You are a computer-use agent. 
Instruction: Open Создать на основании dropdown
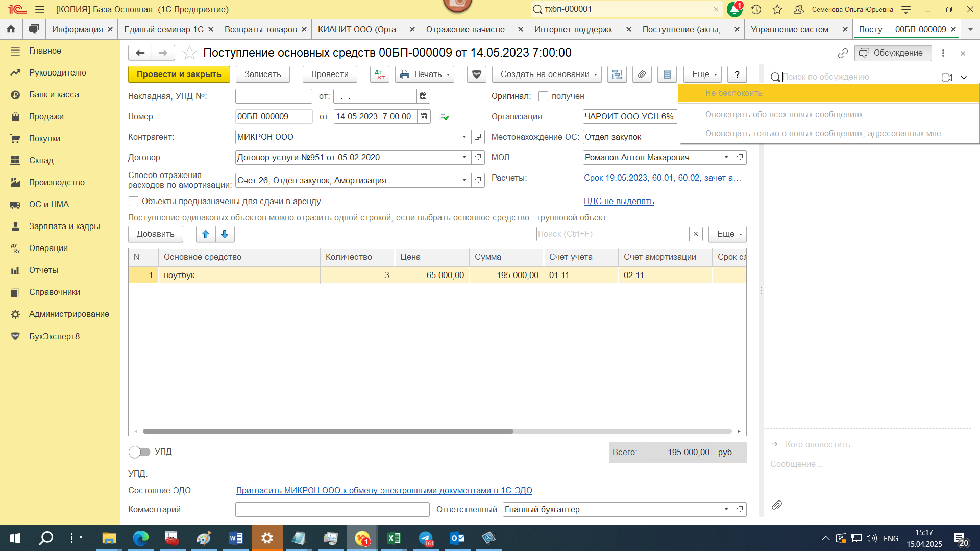point(547,74)
